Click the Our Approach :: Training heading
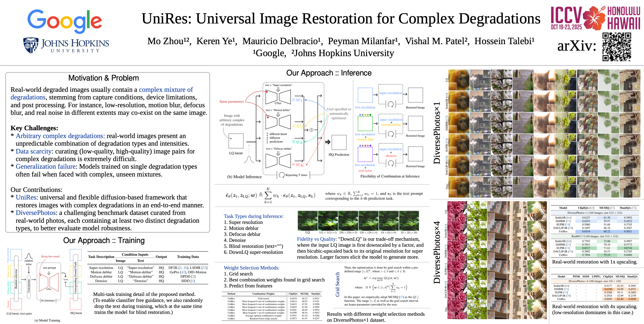The image size is (644, 324). click(x=104, y=240)
